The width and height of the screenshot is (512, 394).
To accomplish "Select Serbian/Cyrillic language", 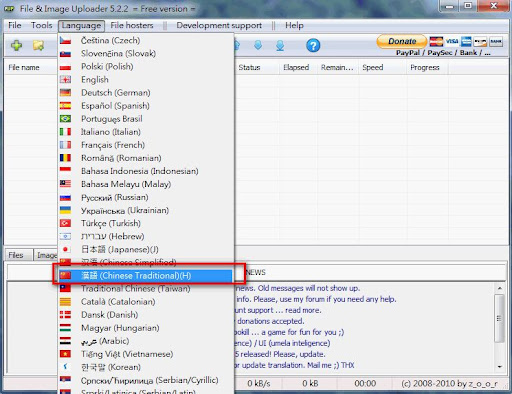I will point(146,380).
